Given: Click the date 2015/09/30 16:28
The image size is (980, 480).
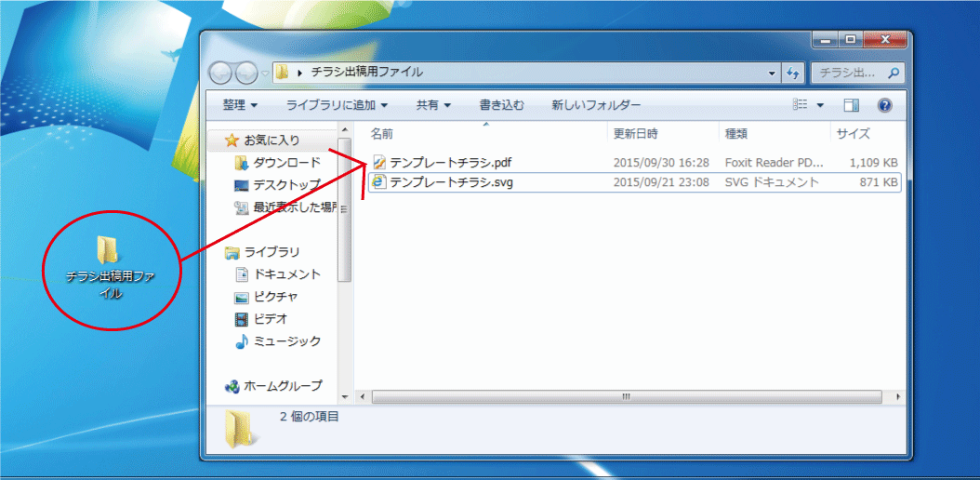Looking at the screenshot, I should click(661, 163).
